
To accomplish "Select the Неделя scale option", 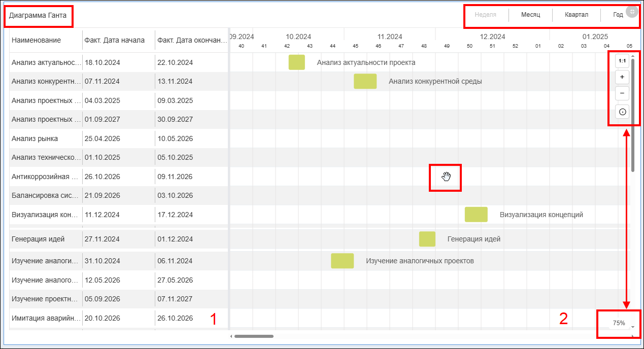I will 486,15.
